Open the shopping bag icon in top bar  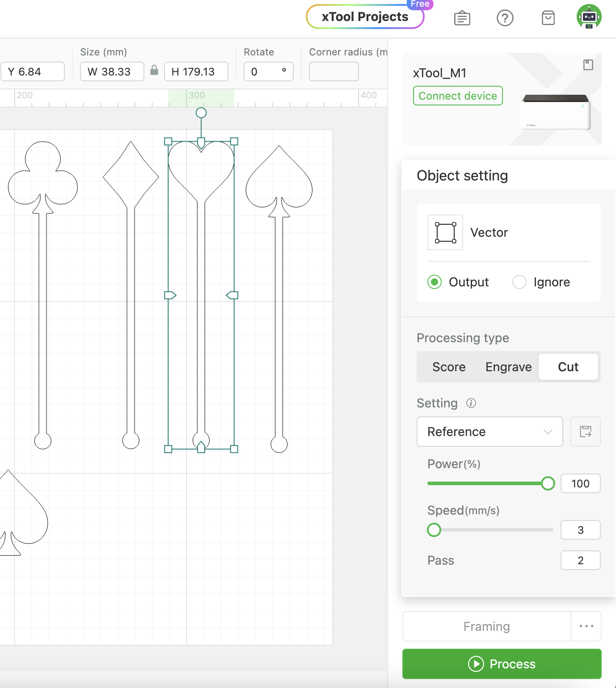pyautogui.click(x=548, y=18)
